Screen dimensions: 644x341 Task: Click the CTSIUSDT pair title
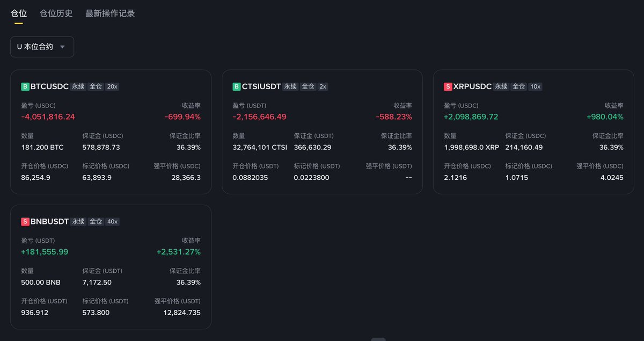point(261,86)
